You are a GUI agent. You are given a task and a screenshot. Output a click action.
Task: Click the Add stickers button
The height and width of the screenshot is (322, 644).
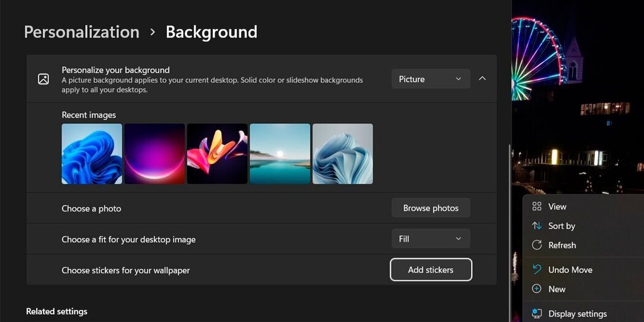431,270
